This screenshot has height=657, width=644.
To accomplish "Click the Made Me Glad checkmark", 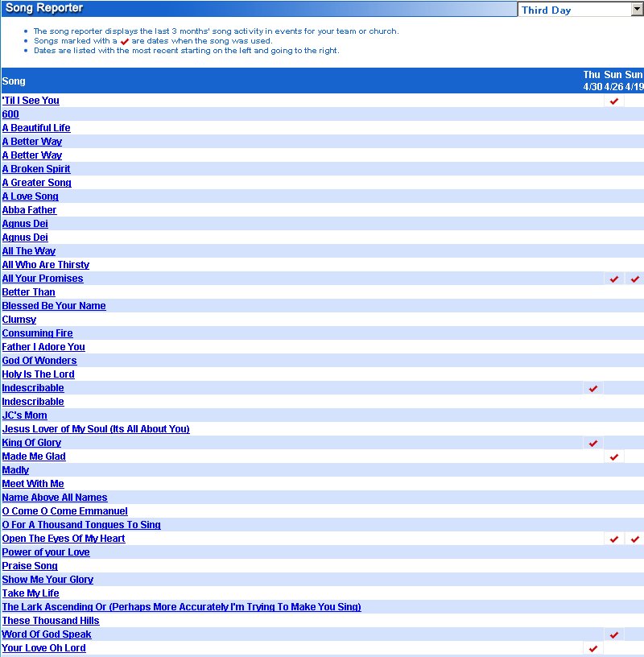I will 614,457.
